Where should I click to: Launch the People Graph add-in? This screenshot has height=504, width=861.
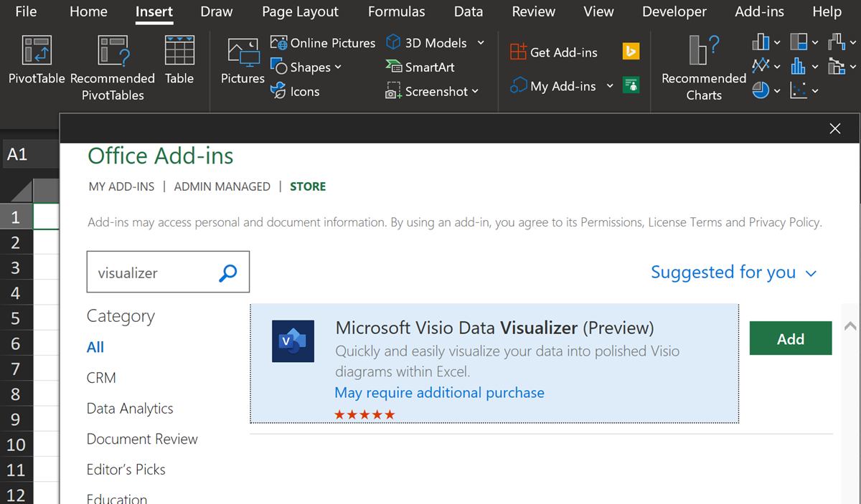coord(630,85)
